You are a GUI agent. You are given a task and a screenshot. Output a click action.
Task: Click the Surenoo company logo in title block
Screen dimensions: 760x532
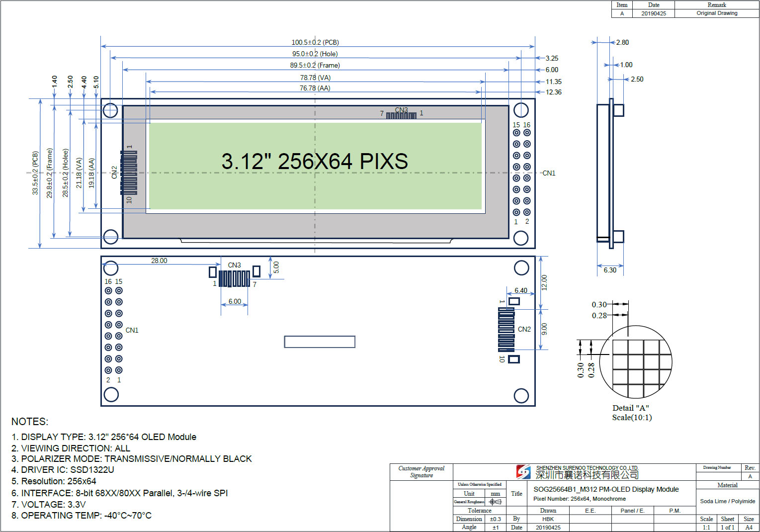click(x=523, y=471)
